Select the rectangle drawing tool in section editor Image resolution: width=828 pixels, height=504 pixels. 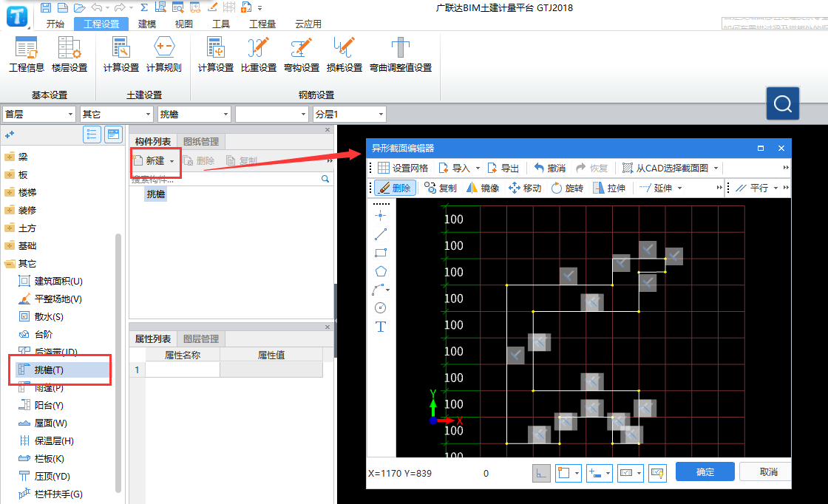[380, 253]
